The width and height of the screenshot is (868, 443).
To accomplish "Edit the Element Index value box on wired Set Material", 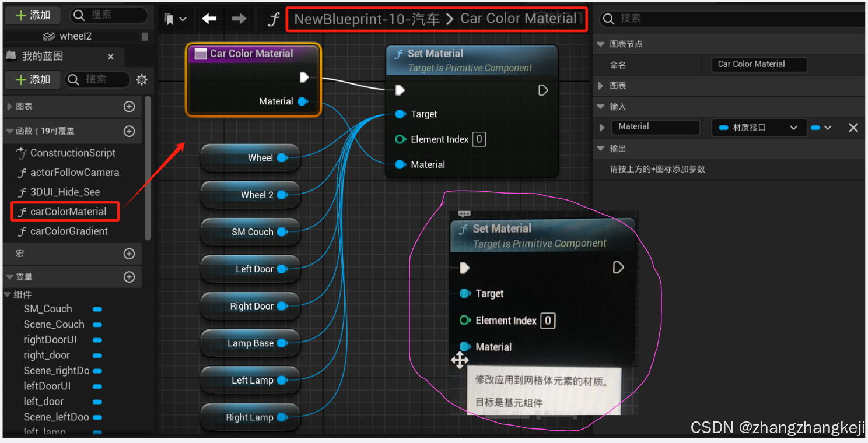I will click(479, 139).
